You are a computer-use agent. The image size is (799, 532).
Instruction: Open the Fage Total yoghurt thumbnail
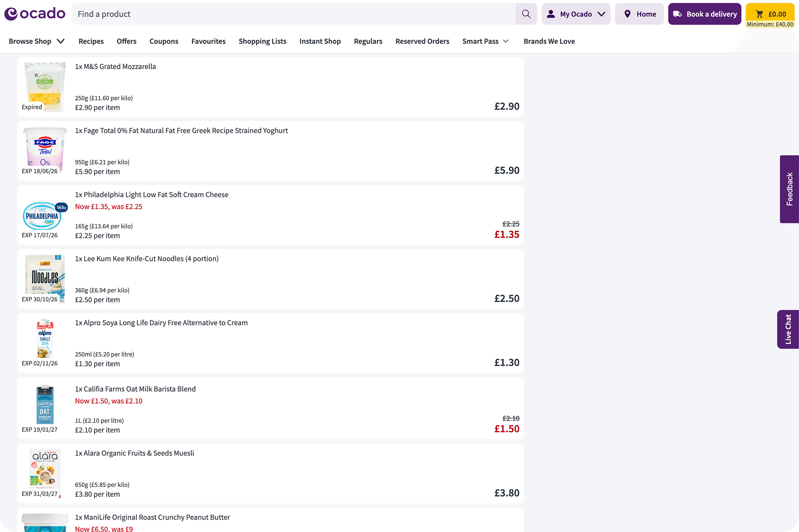click(45, 151)
